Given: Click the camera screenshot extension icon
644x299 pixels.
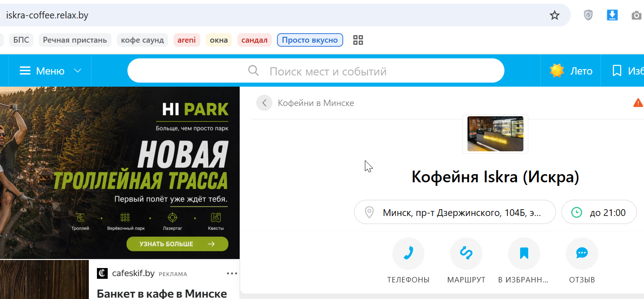Looking at the screenshot, I should pos(636,16).
